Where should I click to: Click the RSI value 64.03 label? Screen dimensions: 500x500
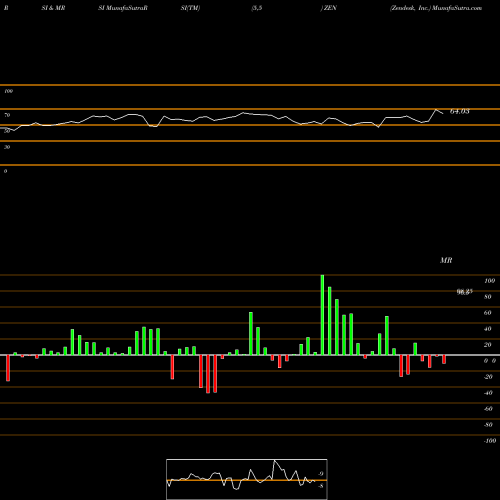coord(460,111)
